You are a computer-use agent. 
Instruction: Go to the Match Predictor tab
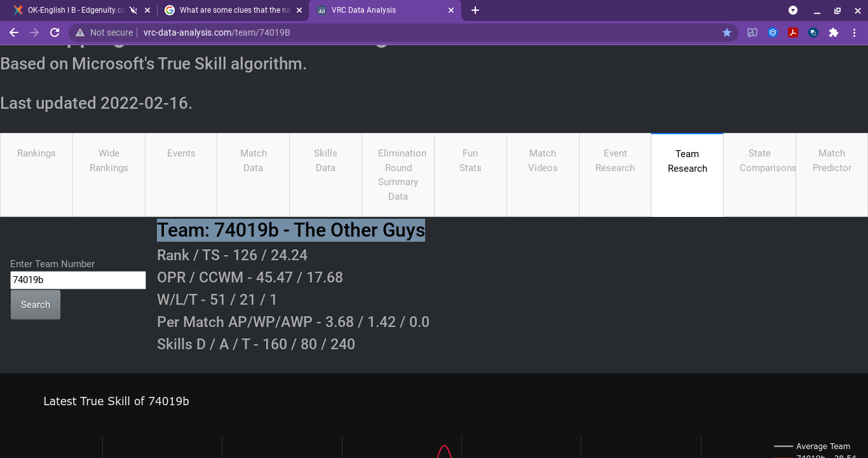click(831, 160)
